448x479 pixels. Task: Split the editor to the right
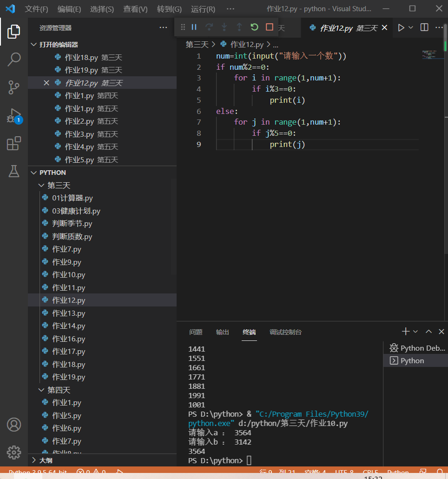tap(424, 27)
